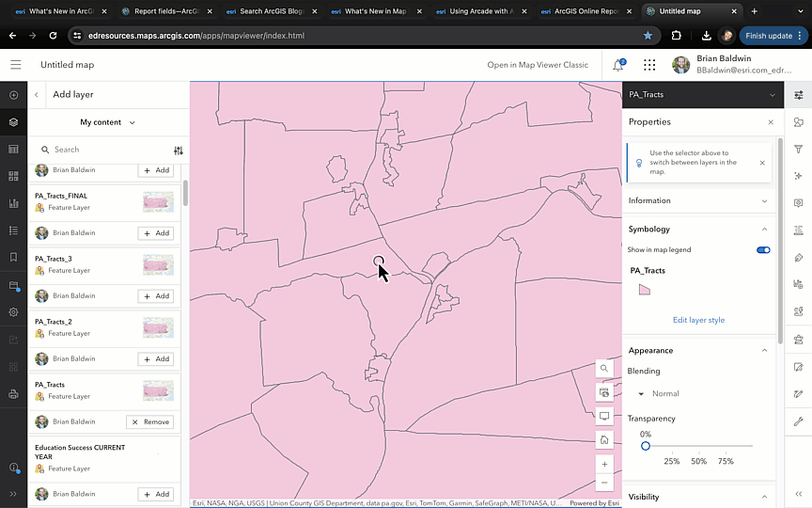Click the zoom in plus button
Image resolution: width=812 pixels, height=508 pixels.
tap(604, 464)
